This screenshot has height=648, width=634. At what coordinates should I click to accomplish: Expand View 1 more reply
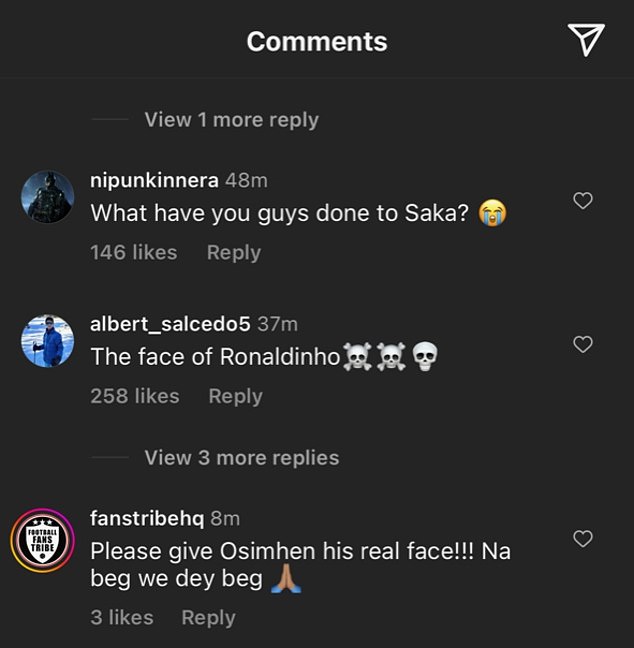click(x=231, y=120)
